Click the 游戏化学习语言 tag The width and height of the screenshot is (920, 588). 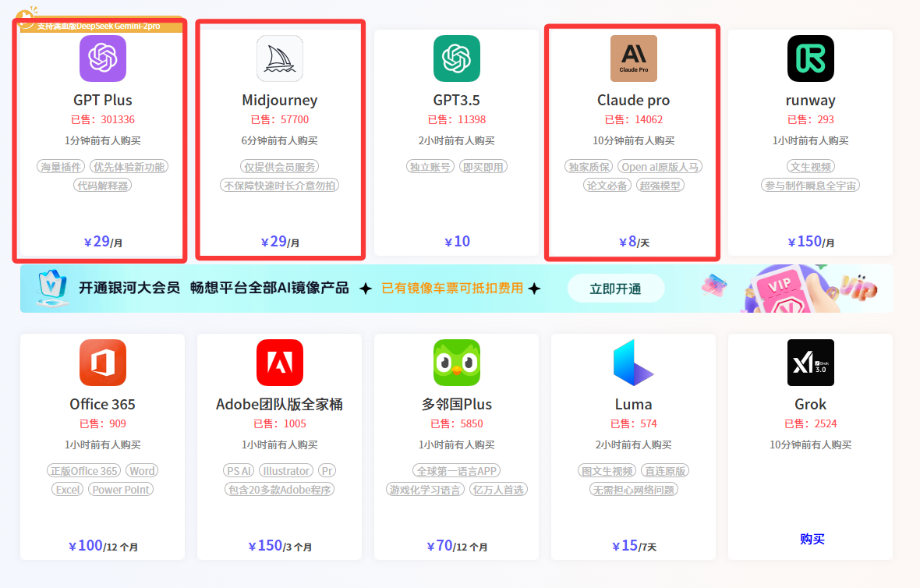(x=425, y=490)
